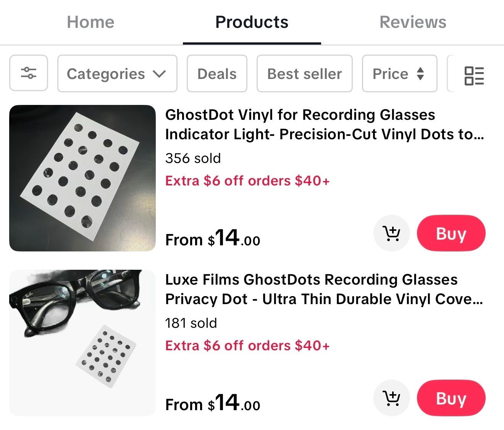Switch to list view layout icon
Screen dimensions: 504x430
pos(474,75)
